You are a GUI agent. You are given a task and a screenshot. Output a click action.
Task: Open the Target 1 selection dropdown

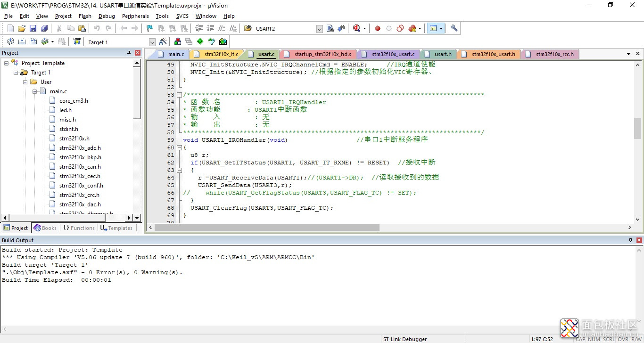(x=152, y=42)
